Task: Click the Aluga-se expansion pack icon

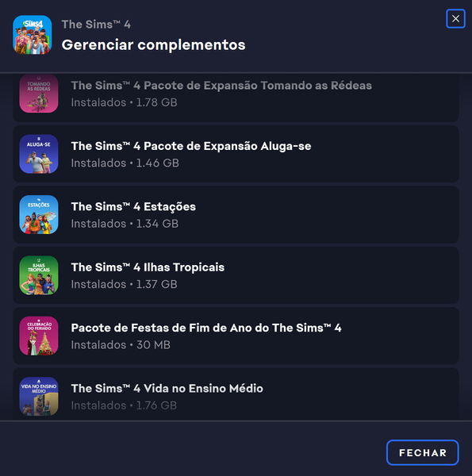Action: pyautogui.click(x=39, y=154)
